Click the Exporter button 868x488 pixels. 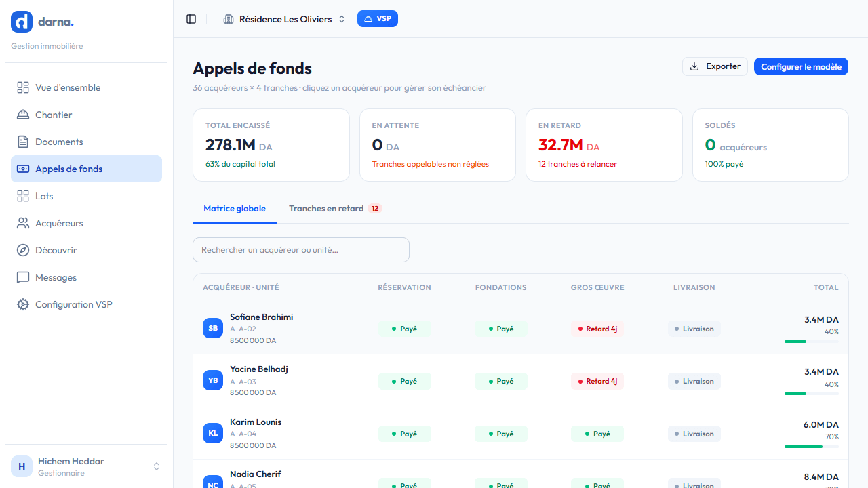[x=715, y=66]
